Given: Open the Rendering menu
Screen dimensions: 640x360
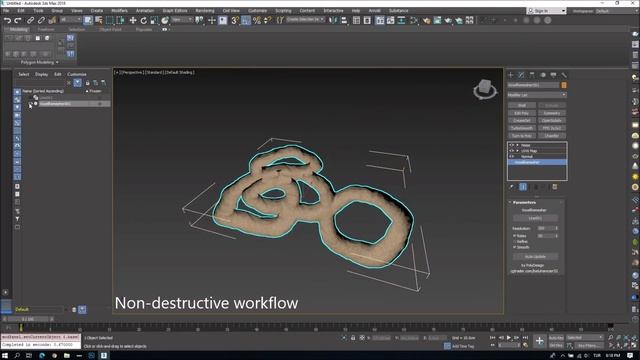Looking at the screenshot, I should (x=204, y=11).
